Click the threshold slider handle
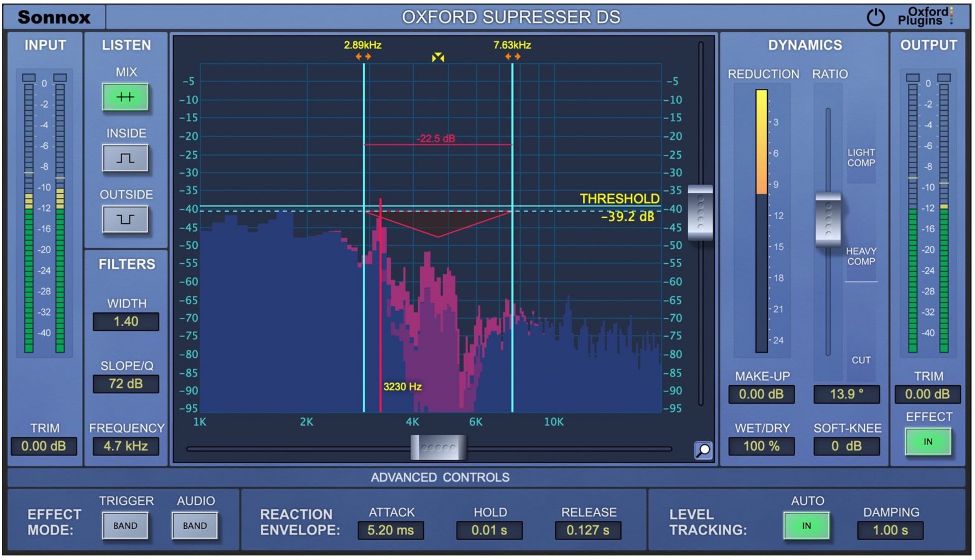Screen dimensions: 975x560 (701, 212)
